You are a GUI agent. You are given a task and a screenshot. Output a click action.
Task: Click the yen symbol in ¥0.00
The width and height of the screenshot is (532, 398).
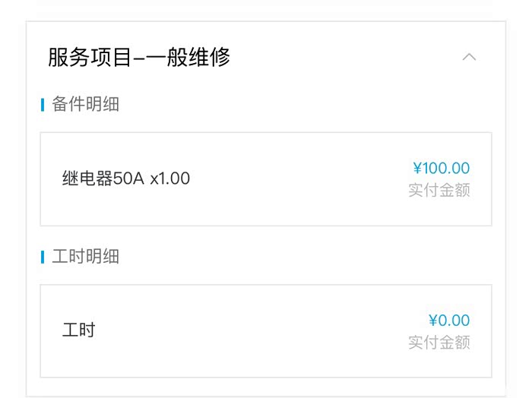click(433, 320)
